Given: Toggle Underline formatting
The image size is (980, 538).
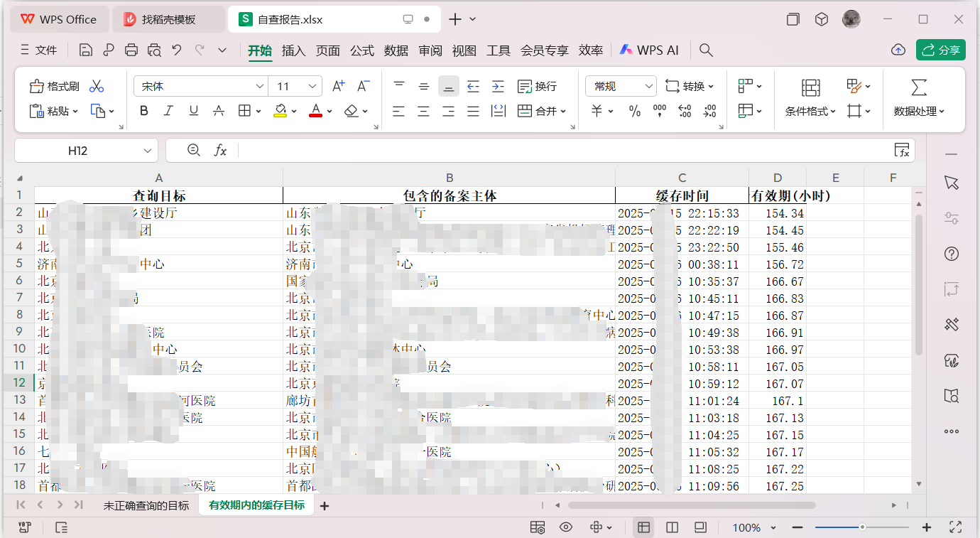Looking at the screenshot, I should click(x=193, y=111).
